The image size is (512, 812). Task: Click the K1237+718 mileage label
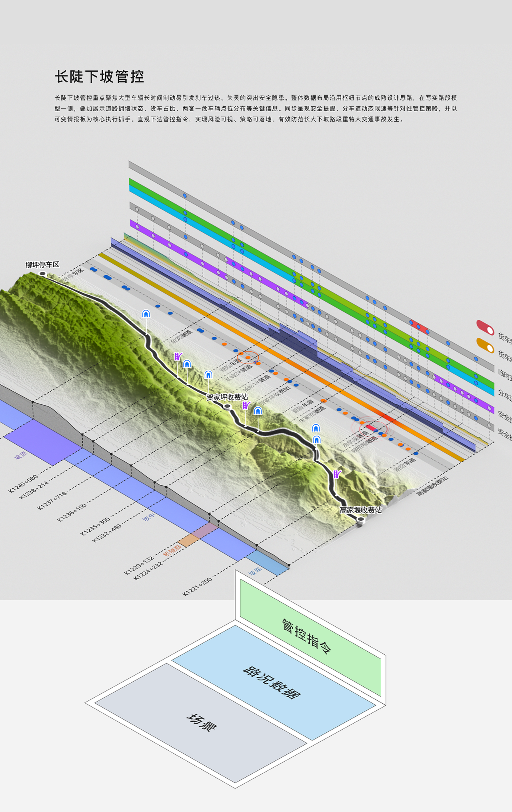tap(52, 501)
